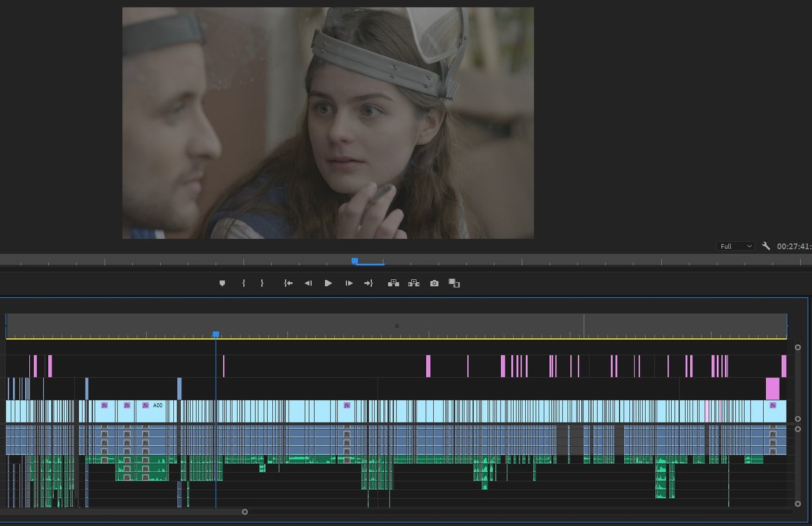Play the sequence in the program monitor
812x526 pixels.
coord(328,283)
